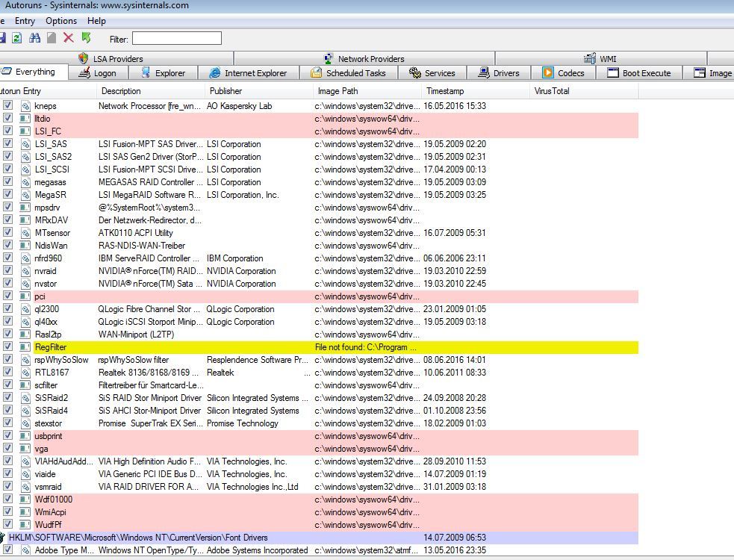Click the driver icon beside rspWhySoSlow
Viewport: 734px width, 560px height.
tap(25, 360)
